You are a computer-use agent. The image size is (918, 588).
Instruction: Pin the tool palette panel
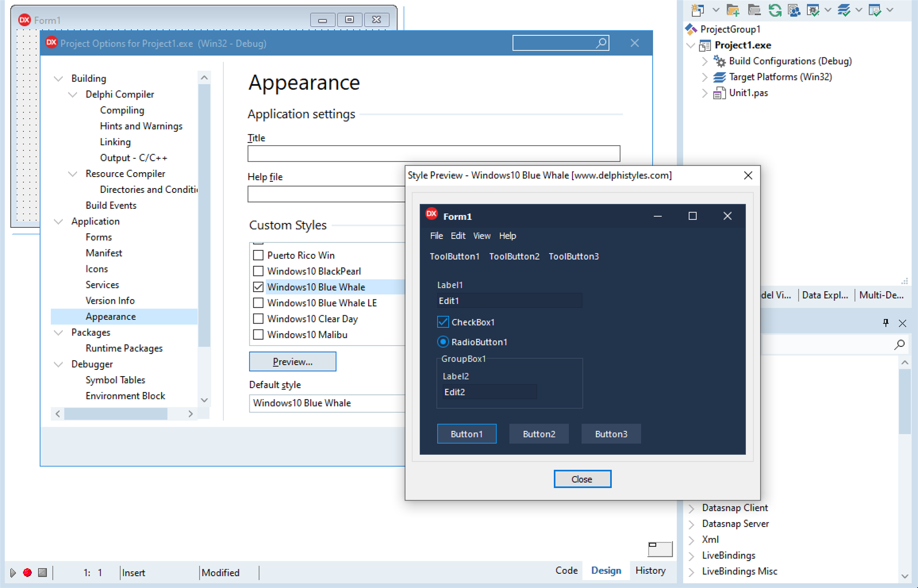point(886,323)
